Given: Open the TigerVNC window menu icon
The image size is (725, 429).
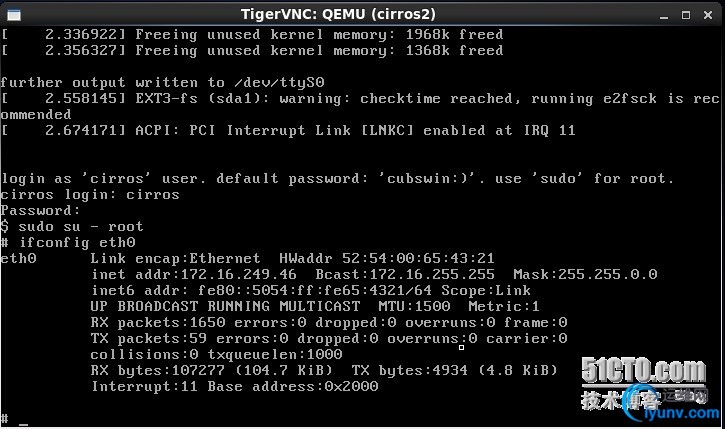Looking at the screenshot, I should pyautogui.click(x=14, y=15).
